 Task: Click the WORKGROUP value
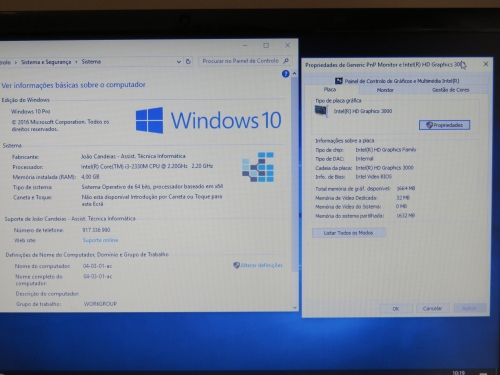(100, 304)
